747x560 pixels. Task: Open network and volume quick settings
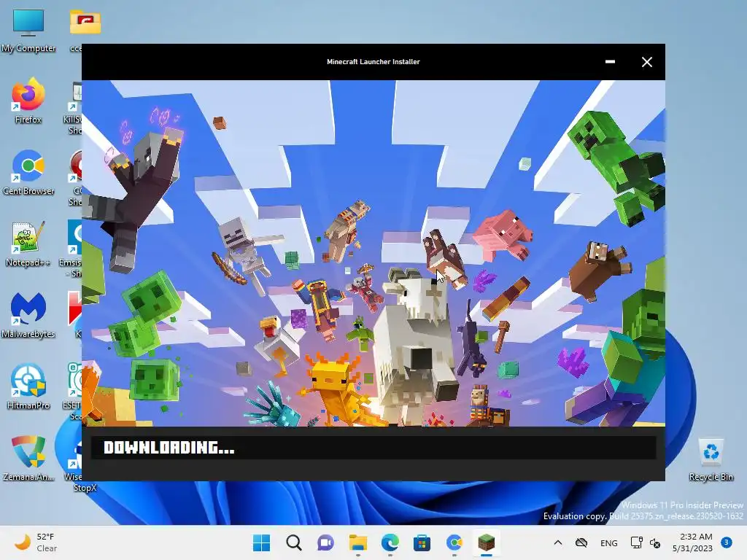645,542
